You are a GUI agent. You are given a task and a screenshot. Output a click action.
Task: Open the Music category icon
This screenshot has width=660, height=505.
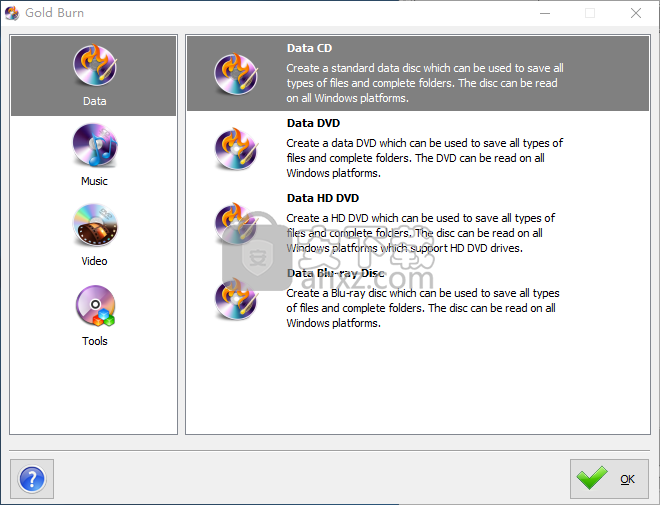click(x=95, y=145)
